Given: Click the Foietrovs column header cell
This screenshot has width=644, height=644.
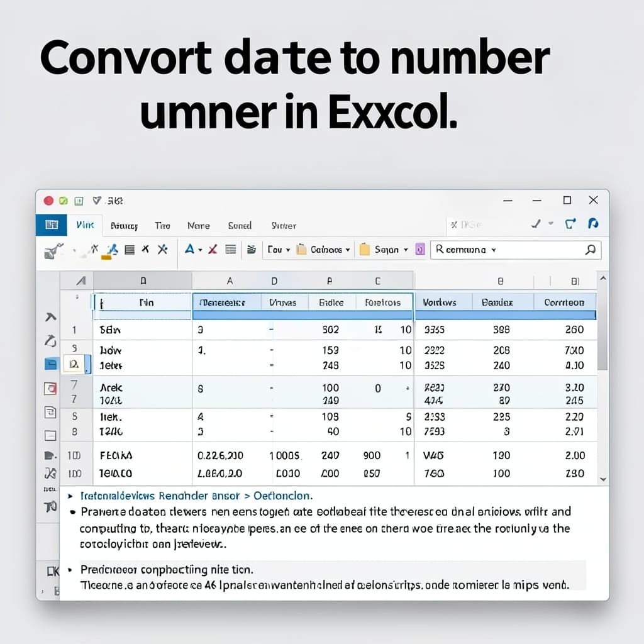Looking at the screenshot, I should pos(383,303).
